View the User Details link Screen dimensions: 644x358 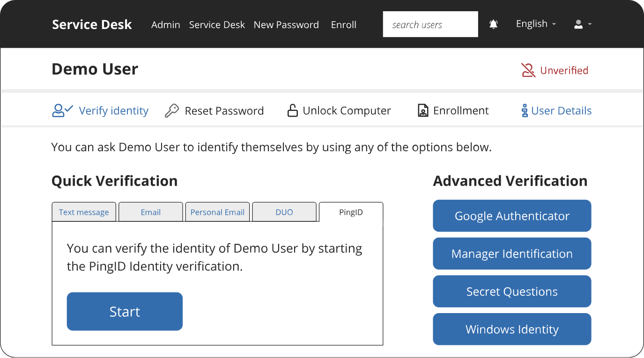[x=561, y=111]
